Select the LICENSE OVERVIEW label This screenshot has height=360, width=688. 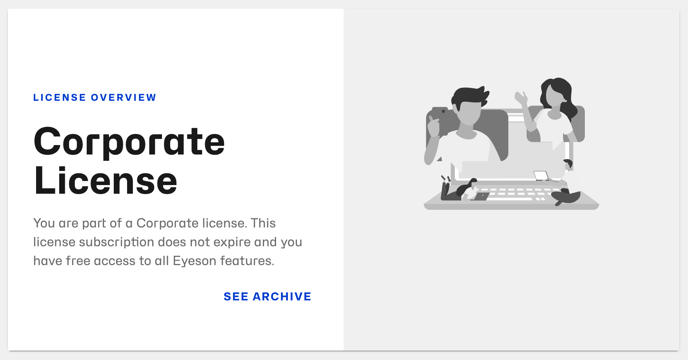(95, 97)
